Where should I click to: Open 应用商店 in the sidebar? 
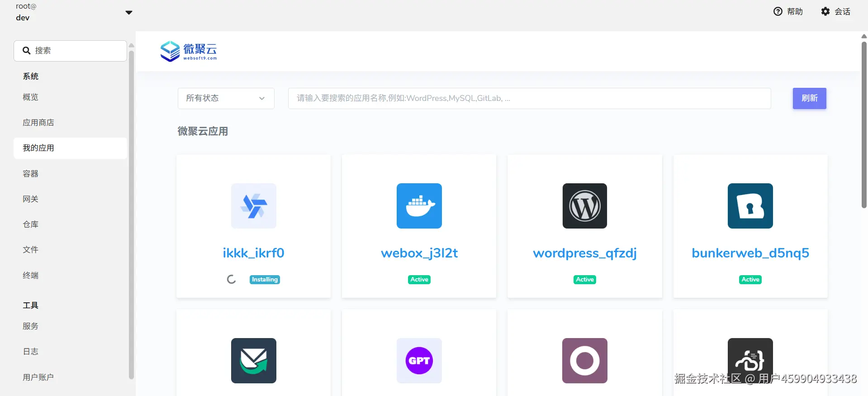point(70,123)
